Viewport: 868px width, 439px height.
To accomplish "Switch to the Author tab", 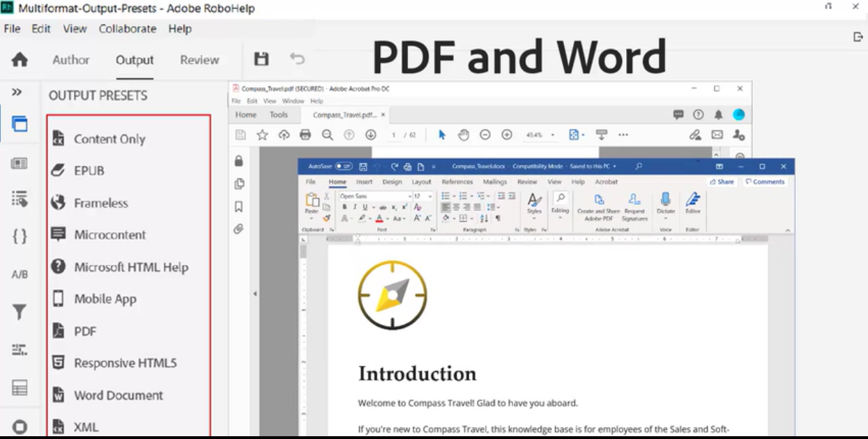I will tap(71, 60).
